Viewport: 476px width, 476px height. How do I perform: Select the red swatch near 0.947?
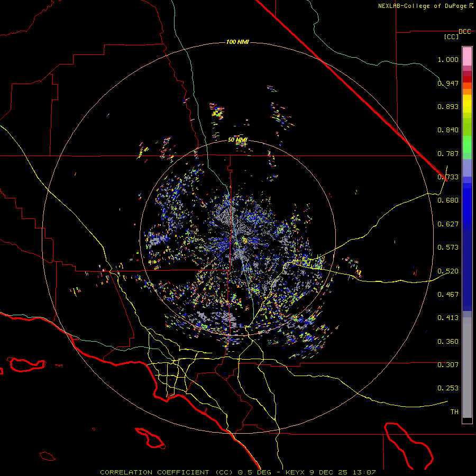467,79
